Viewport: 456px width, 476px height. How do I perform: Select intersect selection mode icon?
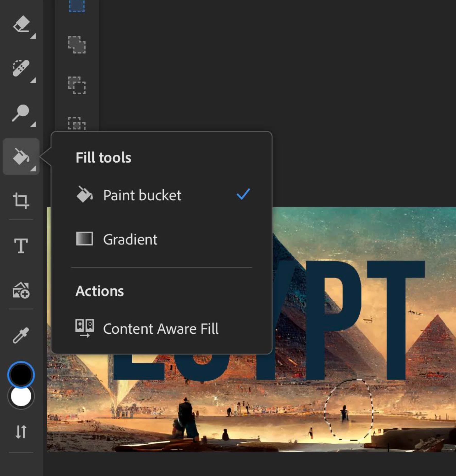click(x=77, y=124)
